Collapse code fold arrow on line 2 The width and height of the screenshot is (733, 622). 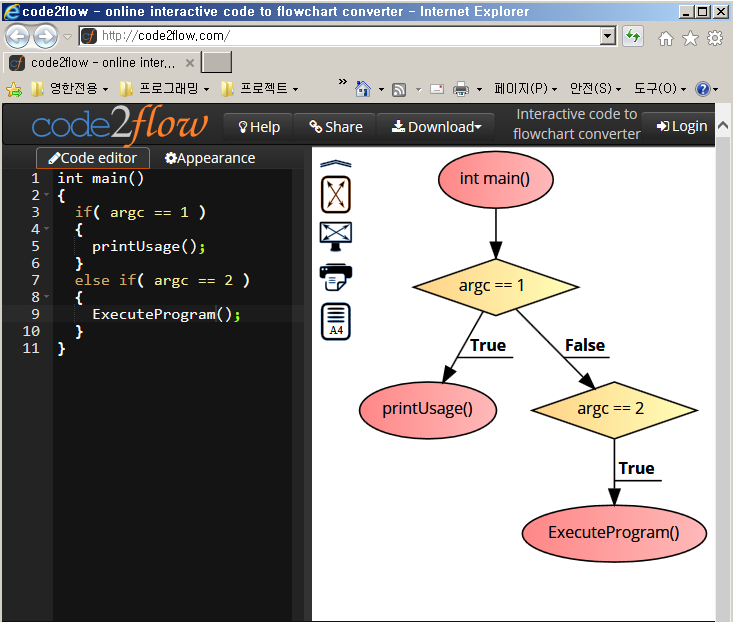(x=46, y=196)
